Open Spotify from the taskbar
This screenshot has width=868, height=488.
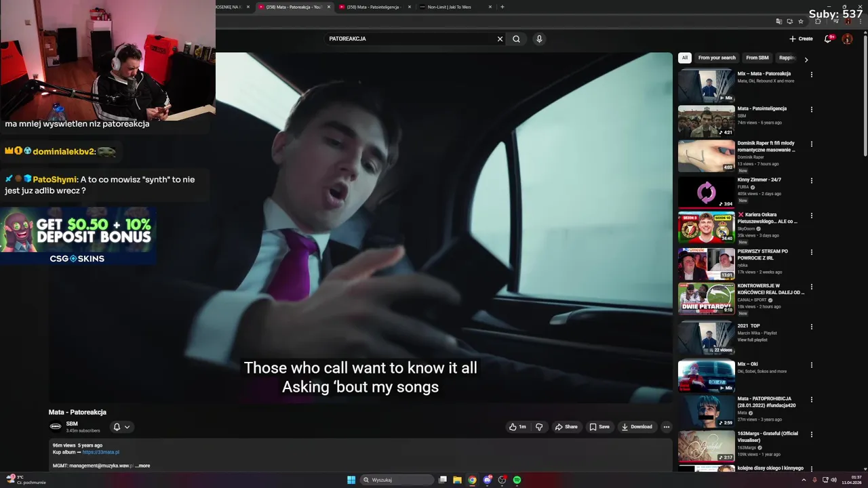click(517, 480)
